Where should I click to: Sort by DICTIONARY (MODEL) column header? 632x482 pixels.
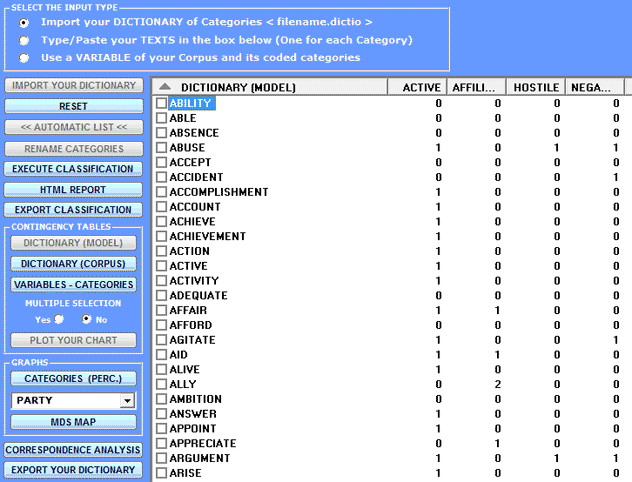pos(270,87)
